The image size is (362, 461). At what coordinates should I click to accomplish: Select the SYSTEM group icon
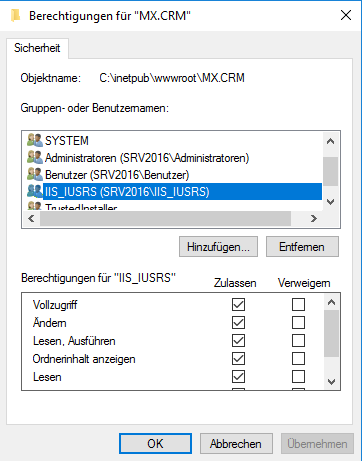point(35,141)
